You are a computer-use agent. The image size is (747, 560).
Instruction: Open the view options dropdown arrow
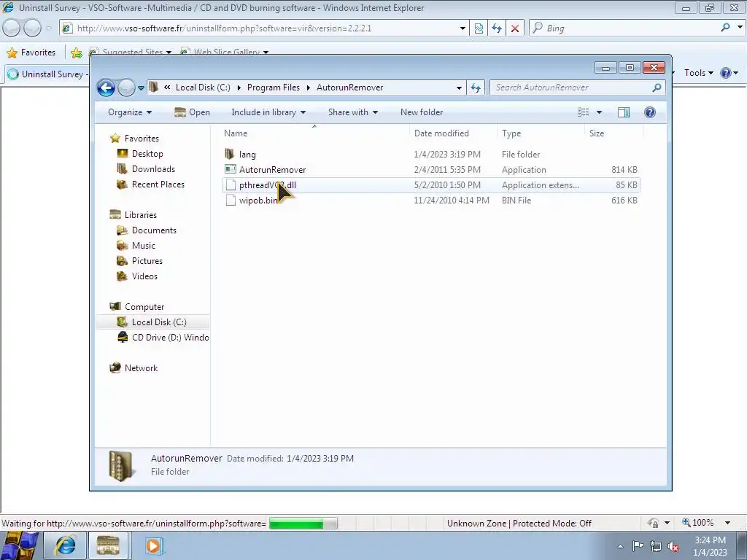600,112
